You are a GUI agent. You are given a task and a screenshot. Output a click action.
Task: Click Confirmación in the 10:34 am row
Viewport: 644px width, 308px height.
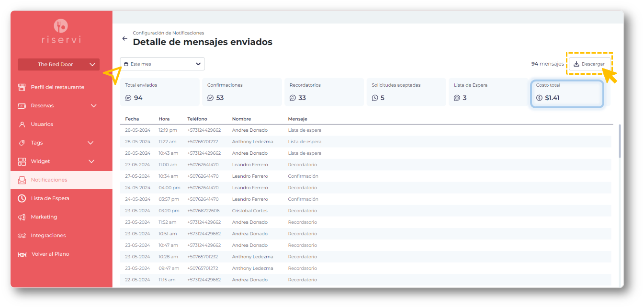click(303, 176)
